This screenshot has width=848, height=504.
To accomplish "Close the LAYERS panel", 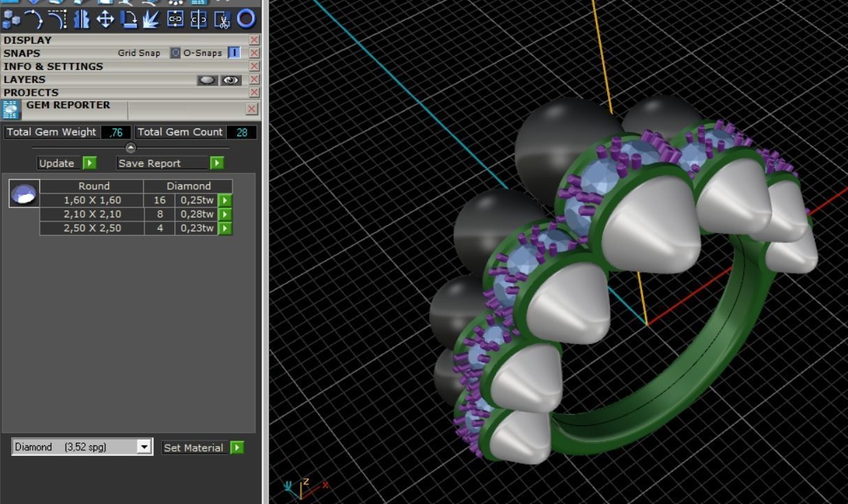I will tap(254, 80).
